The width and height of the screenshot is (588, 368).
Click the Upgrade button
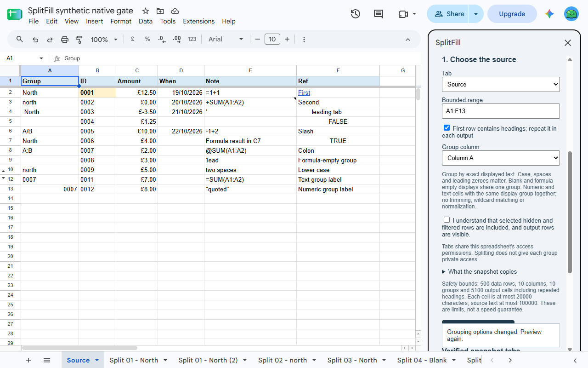point(512,14)
